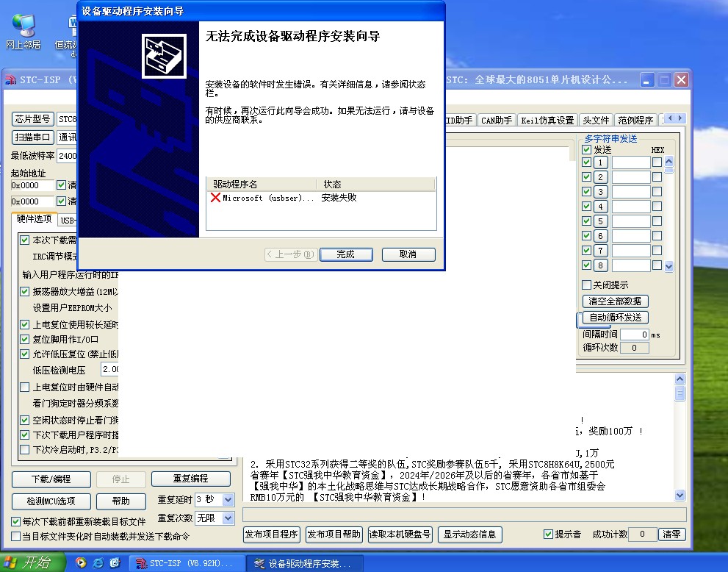
Task: Click the tab strip right scroll arrow
Action: click(680, 118)
